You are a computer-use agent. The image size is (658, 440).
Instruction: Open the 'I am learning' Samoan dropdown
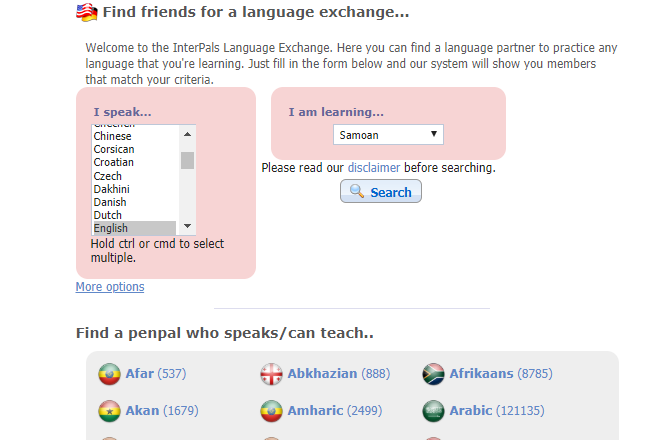(388, 135)
